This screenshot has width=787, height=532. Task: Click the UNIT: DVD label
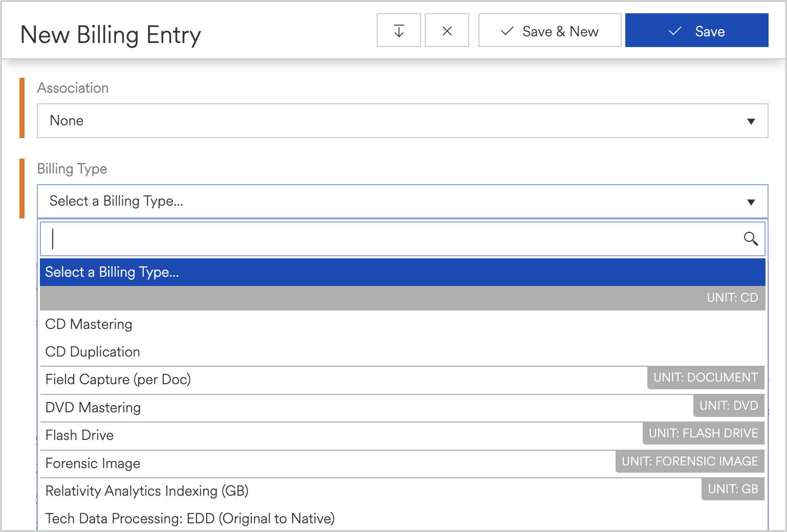(729, 406)
